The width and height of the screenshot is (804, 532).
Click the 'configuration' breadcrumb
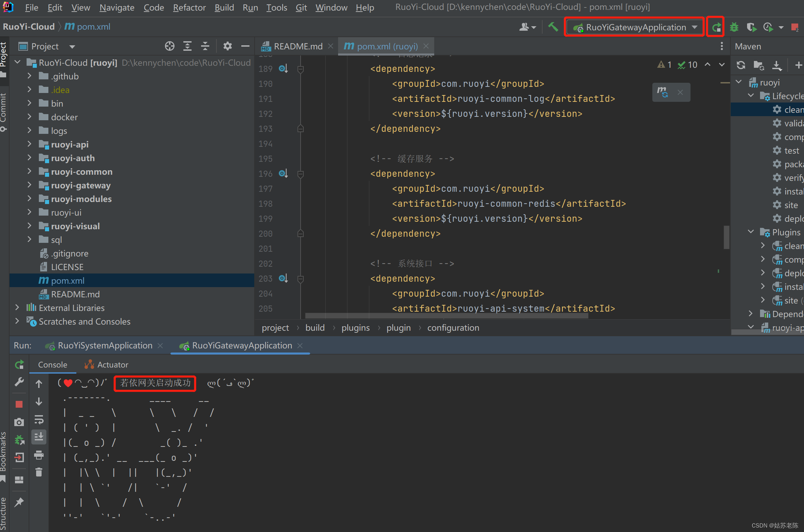pos(453,328)
